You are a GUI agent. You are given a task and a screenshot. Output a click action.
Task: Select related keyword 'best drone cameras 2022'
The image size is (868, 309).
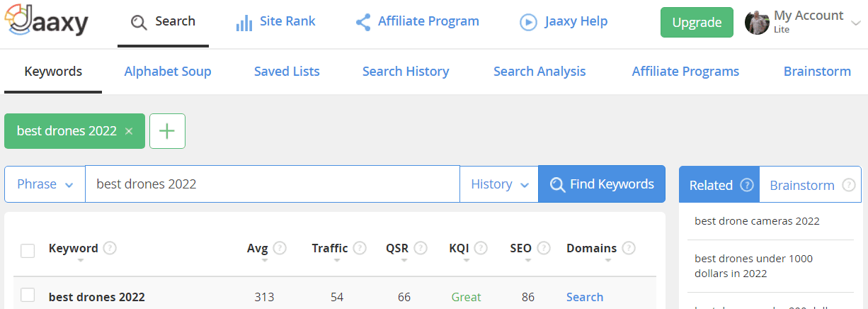[x=757, y=221]
